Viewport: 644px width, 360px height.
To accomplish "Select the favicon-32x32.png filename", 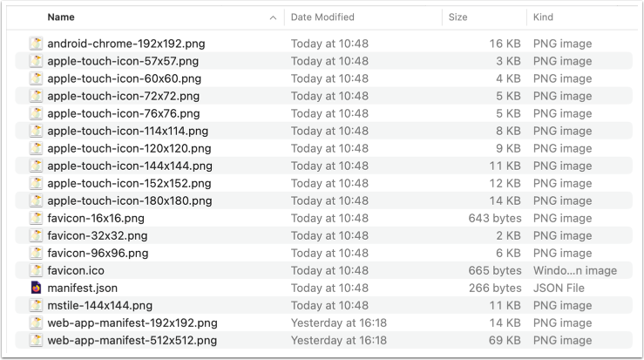I will [98, 235].
